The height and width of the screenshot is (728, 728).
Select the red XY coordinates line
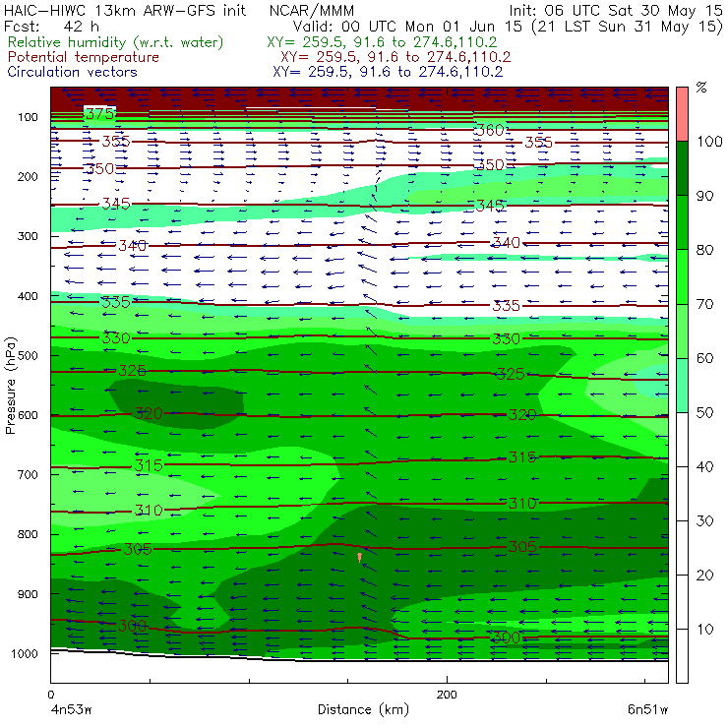395,57
